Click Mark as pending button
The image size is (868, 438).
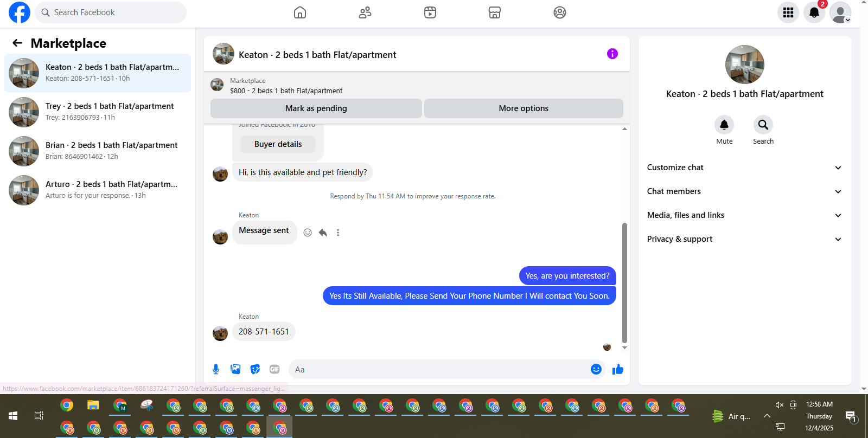[x=316, y=108]
